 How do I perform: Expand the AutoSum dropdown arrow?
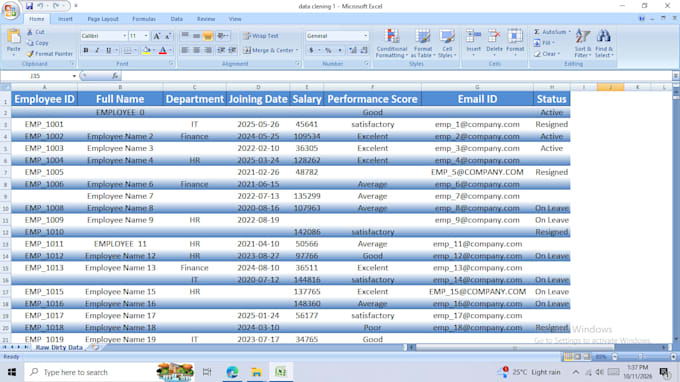pos(569,32)
